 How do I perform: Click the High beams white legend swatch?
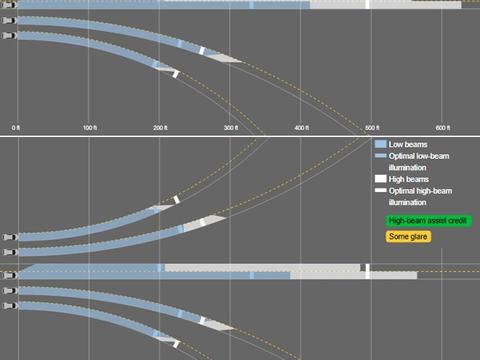point(380,179)
